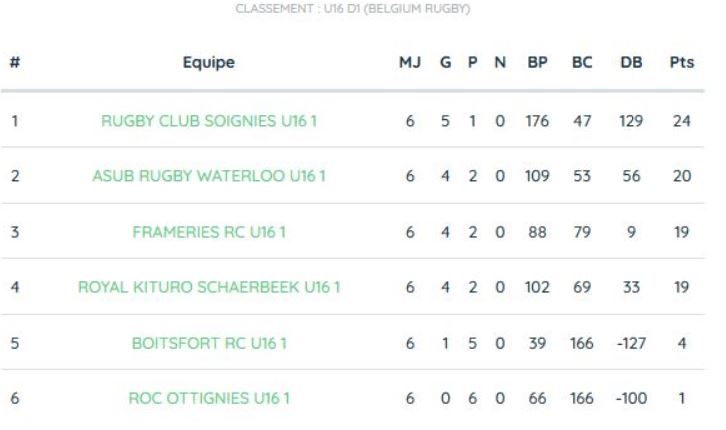
Task: Click the Classement U16 D1 title
Action: [x=353, y=9]
